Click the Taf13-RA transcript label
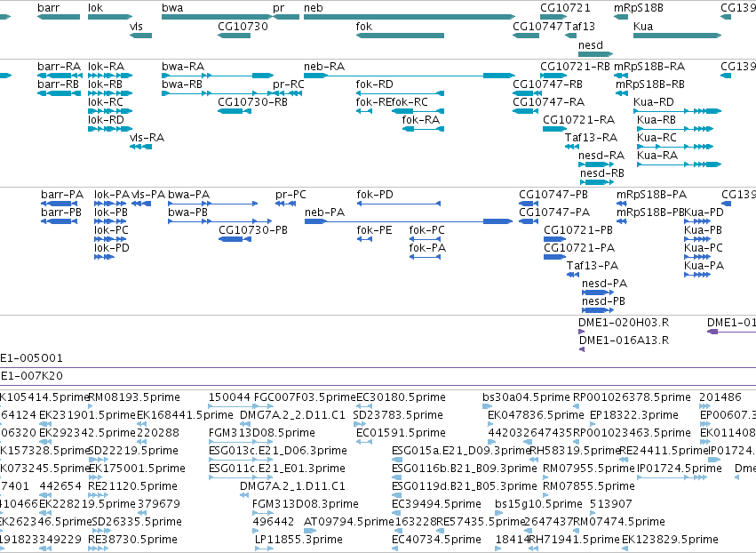Screen dimensions: 756x553 (591, 138)
